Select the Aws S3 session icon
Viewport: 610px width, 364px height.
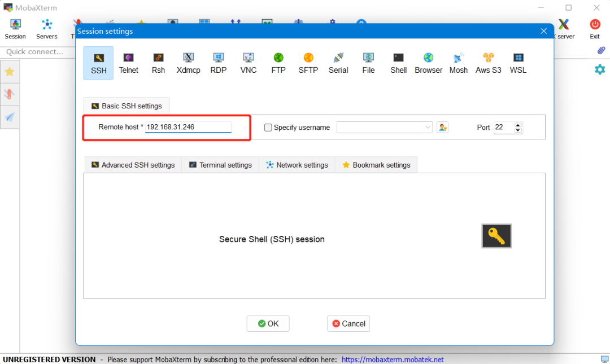point(488,63)
